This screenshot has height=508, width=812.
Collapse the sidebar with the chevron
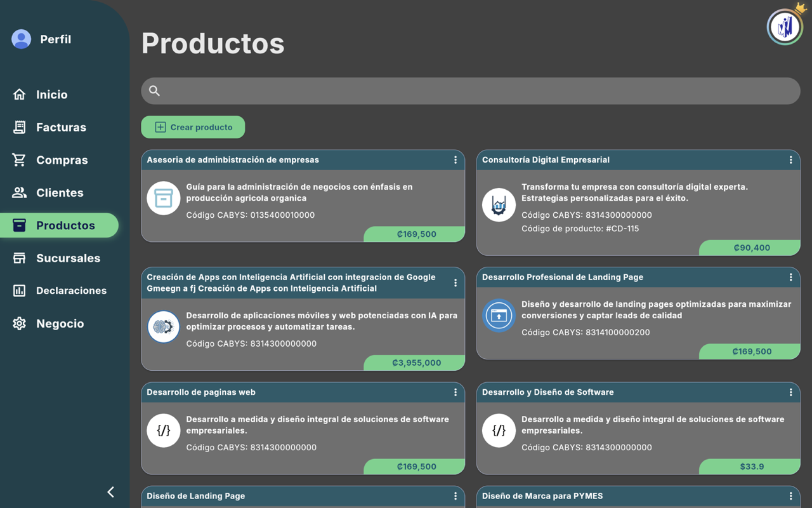(x=111, y=492)
